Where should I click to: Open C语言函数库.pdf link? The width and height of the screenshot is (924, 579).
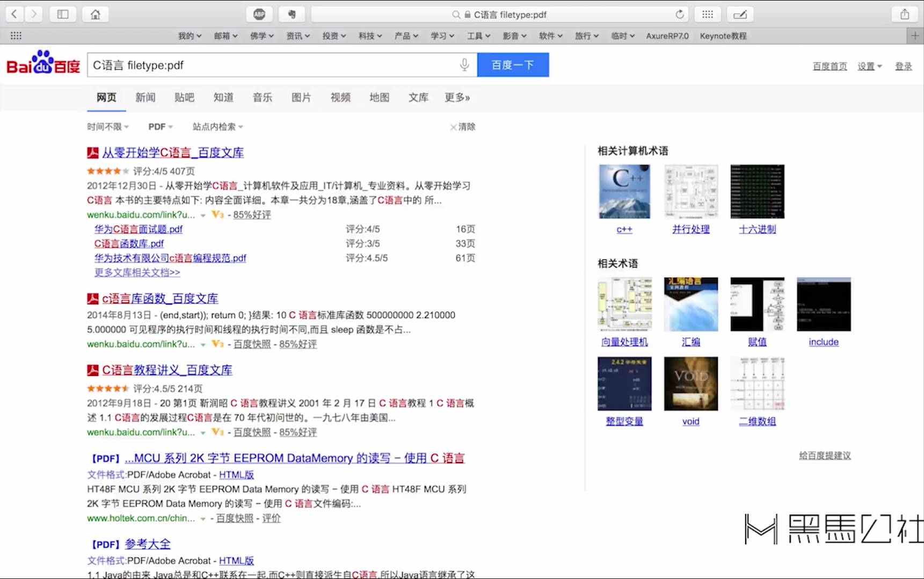tap(129, 243)
